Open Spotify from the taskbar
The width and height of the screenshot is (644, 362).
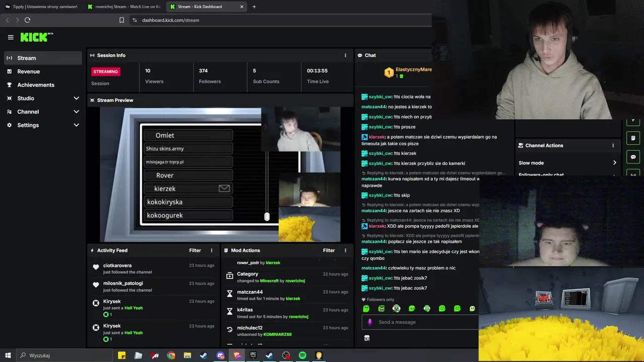point(302,355)
